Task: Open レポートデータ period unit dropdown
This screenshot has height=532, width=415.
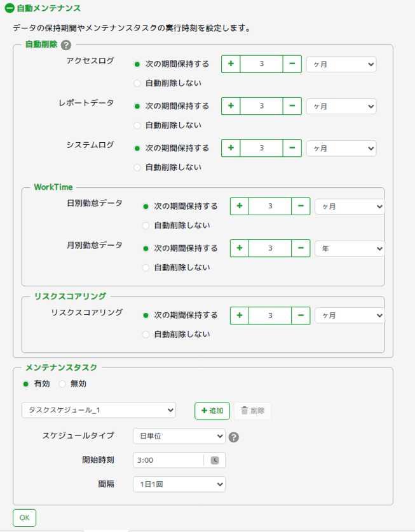Action: tap(341, 106)
